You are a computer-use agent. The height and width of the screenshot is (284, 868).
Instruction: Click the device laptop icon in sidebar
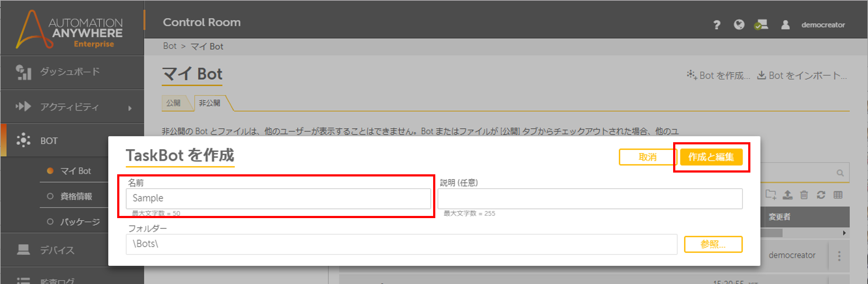click(x=23, y=250)
